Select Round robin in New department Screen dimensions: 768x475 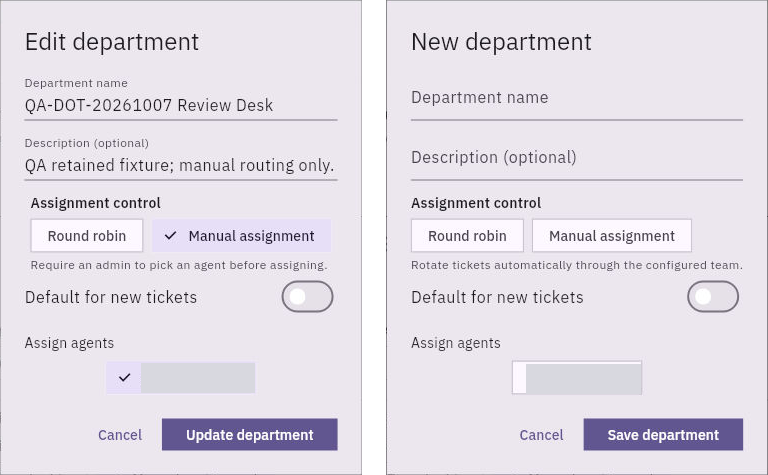click(467, 236)
